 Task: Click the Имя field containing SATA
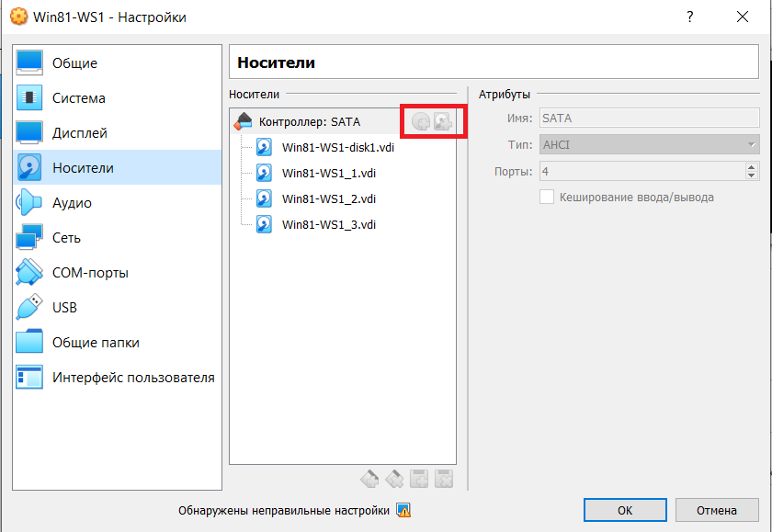click(x=650, y=119)
